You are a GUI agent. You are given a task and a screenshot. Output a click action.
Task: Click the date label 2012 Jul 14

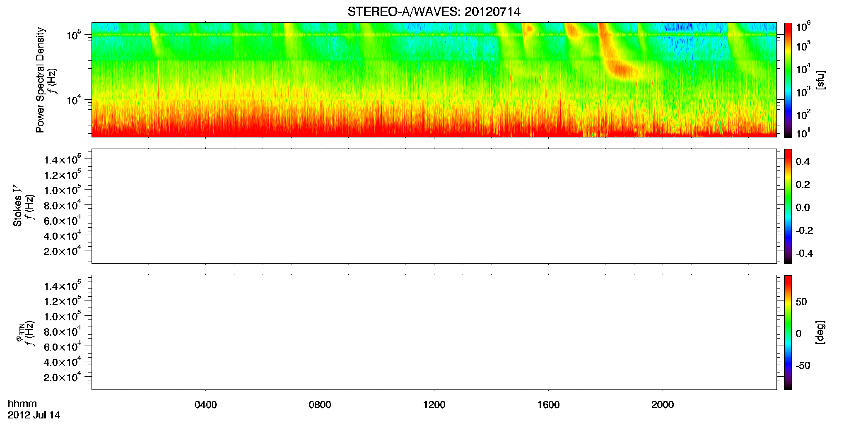[34, 415]
